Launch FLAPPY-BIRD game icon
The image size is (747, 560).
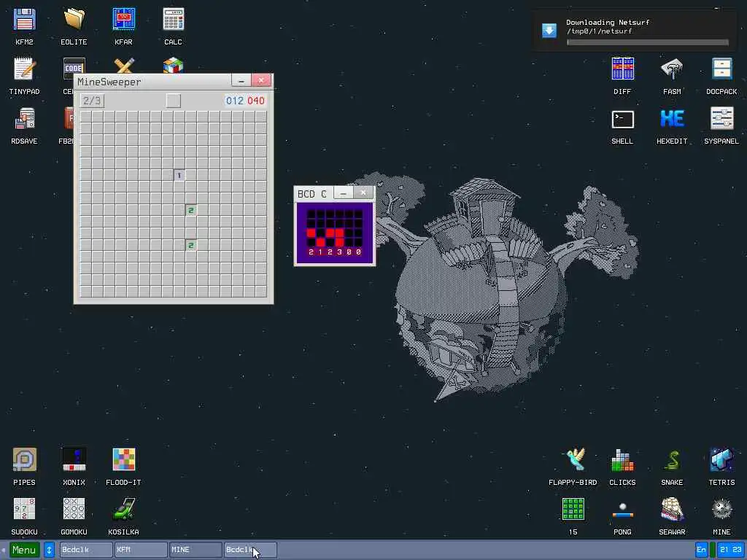(573, 467)
